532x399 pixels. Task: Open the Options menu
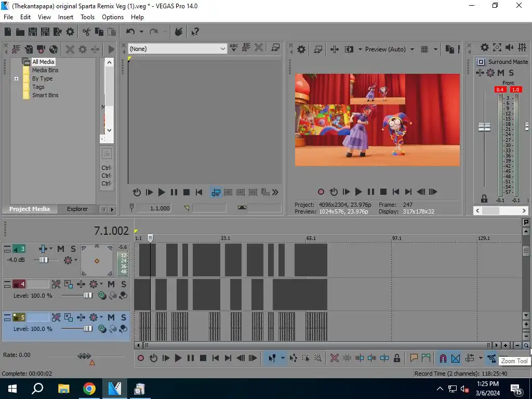click(x=113, y=17)
